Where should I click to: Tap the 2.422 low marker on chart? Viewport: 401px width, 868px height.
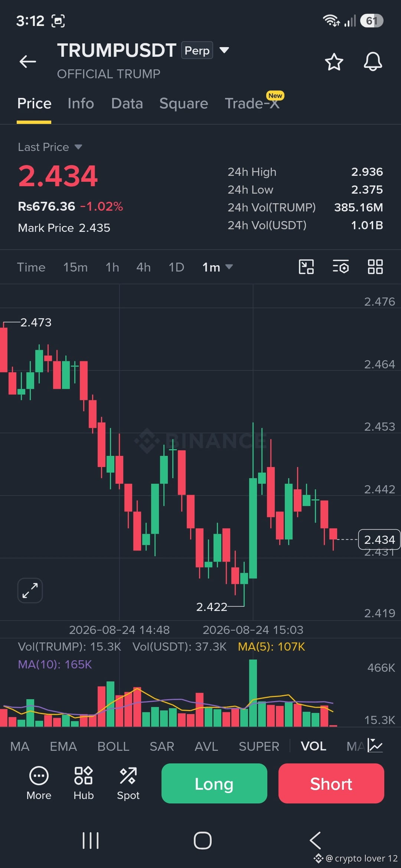[212, 607]
